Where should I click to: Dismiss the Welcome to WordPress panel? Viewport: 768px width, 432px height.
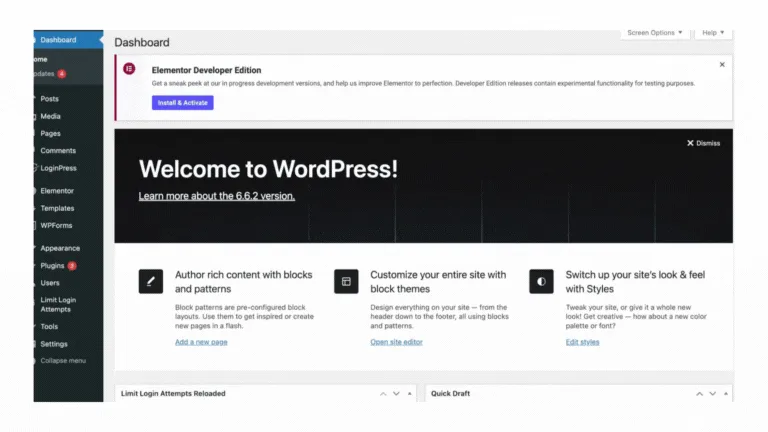point(703,143)
